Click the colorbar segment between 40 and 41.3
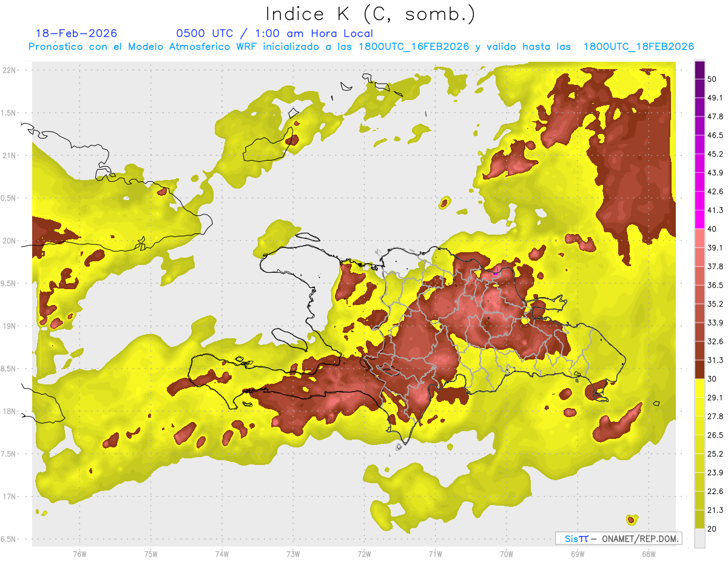This screenshot has width=728, height=562. tap(699, 219)
